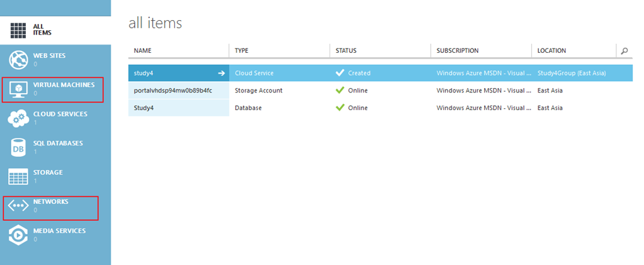
Task: Click the Media Services play icon
Action: [x=18, y=235]
